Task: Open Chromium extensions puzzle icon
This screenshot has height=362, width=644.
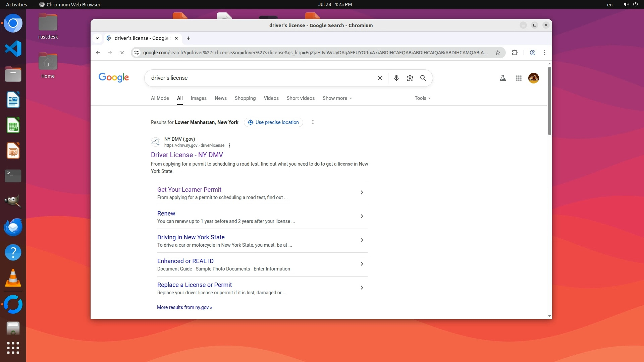Action: [x=515, y=53]
